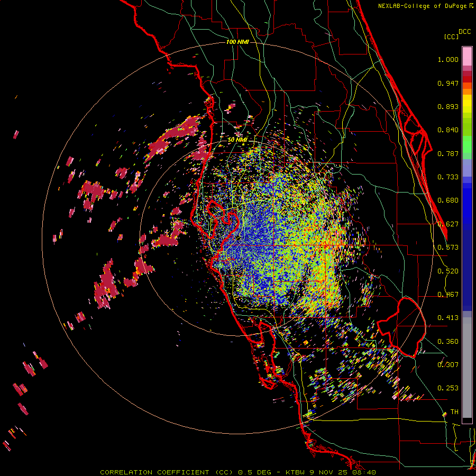Click the 0.947 scale value
This screenshot has width=476, height=476.
448,83
